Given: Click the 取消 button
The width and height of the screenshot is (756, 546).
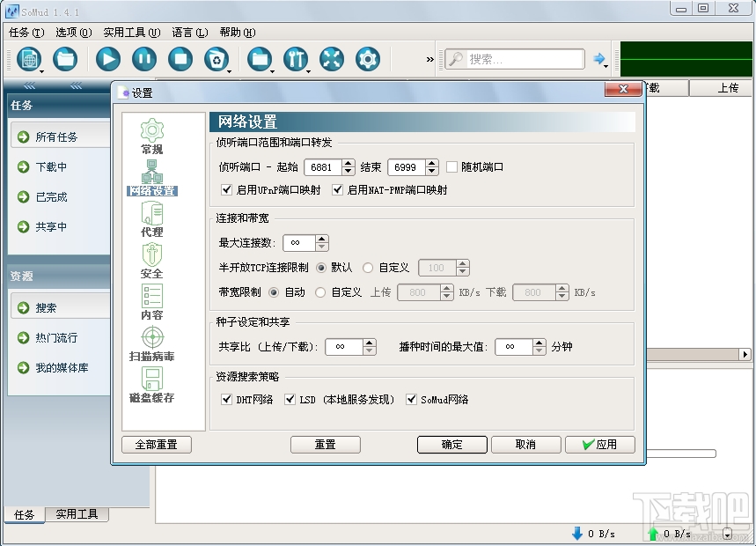Looking at the screenshot, I should (x=526, y=444).
